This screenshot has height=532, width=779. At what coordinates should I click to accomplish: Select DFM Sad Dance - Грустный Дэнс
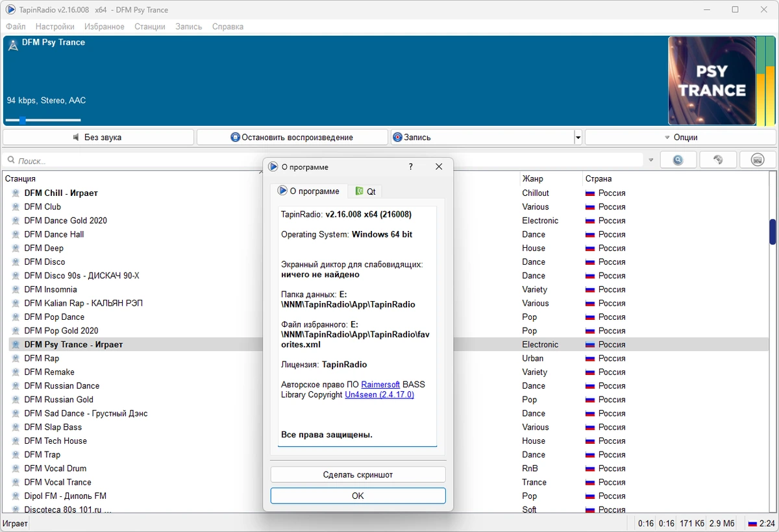86,414
